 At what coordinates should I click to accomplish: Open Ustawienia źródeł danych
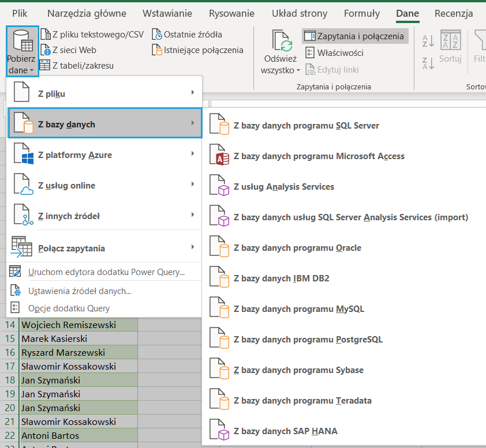80,291
